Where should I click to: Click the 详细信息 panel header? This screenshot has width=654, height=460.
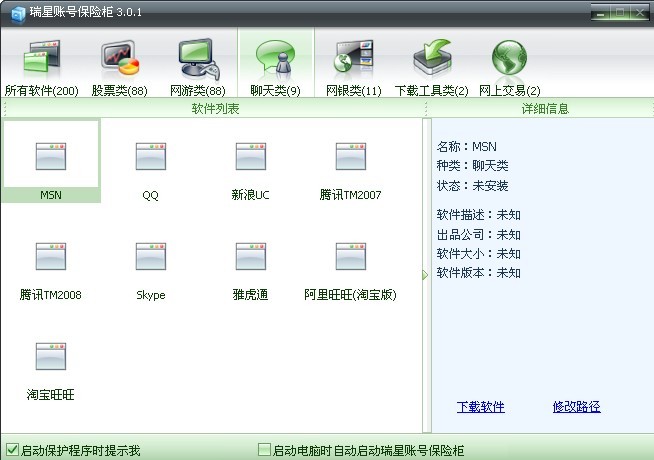[x=545, y=109]
